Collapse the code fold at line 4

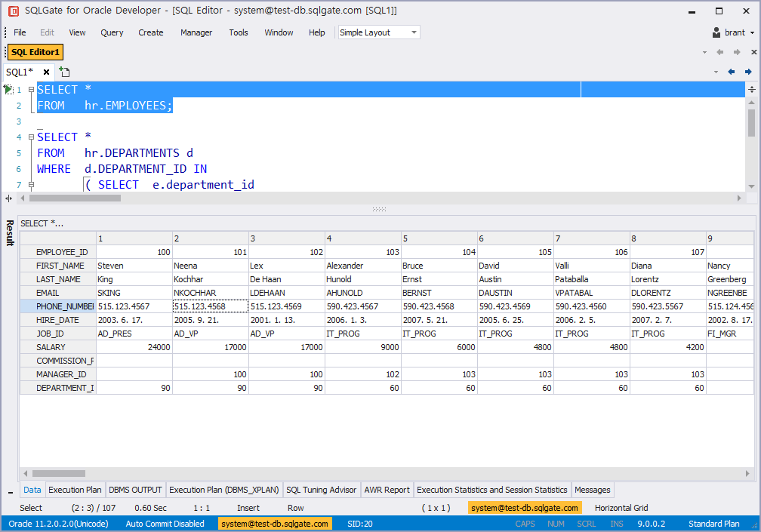30,137
